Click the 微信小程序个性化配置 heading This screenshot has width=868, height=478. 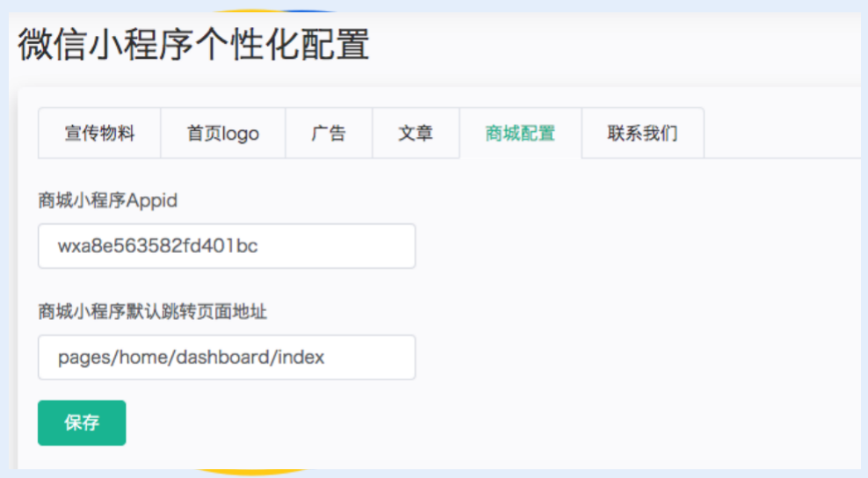click(194, 44)
